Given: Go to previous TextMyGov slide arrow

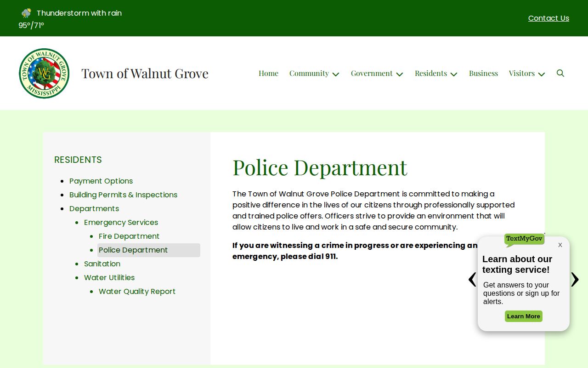Looking at the screenshot, I should [472, 279].
